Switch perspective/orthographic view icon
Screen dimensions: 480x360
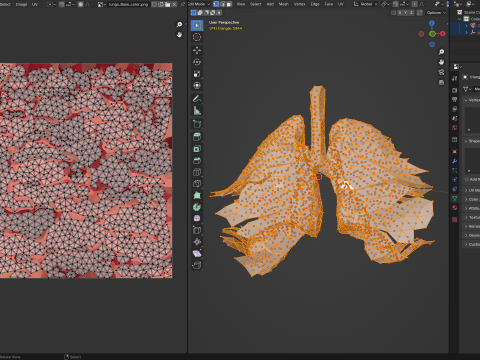441,82
